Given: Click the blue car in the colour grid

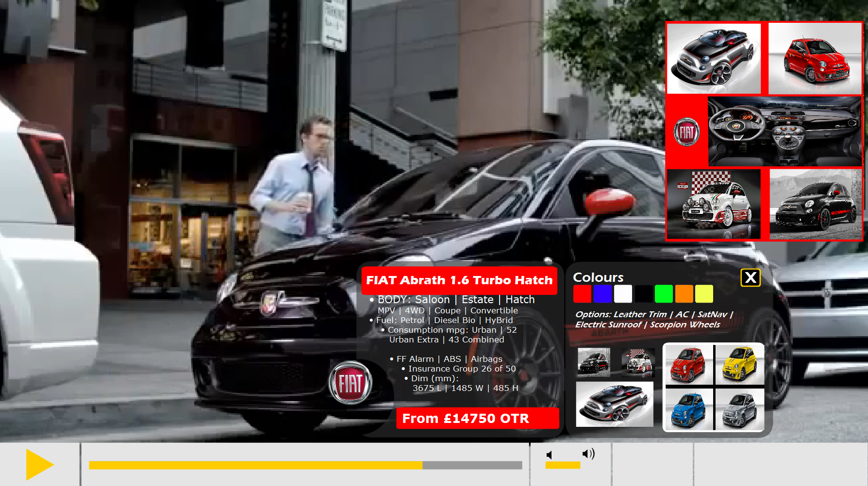Looking at the screenshot, I should click(x=688, y=410).
